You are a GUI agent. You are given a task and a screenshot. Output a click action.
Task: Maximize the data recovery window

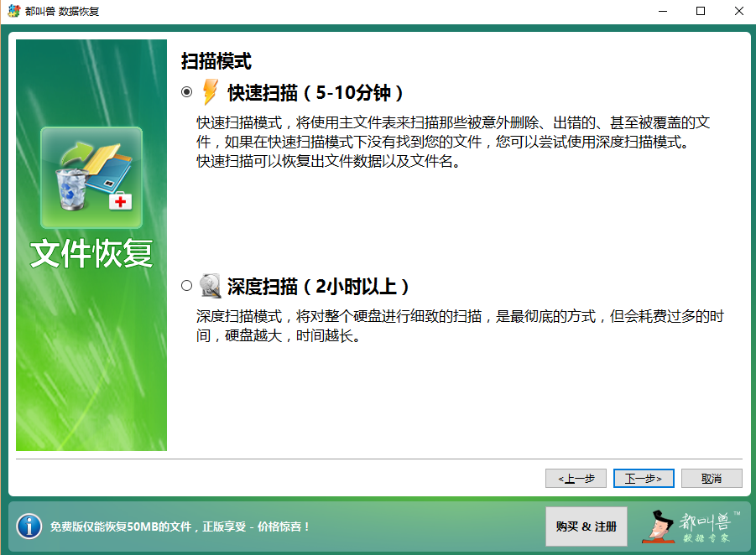(701, 11)
